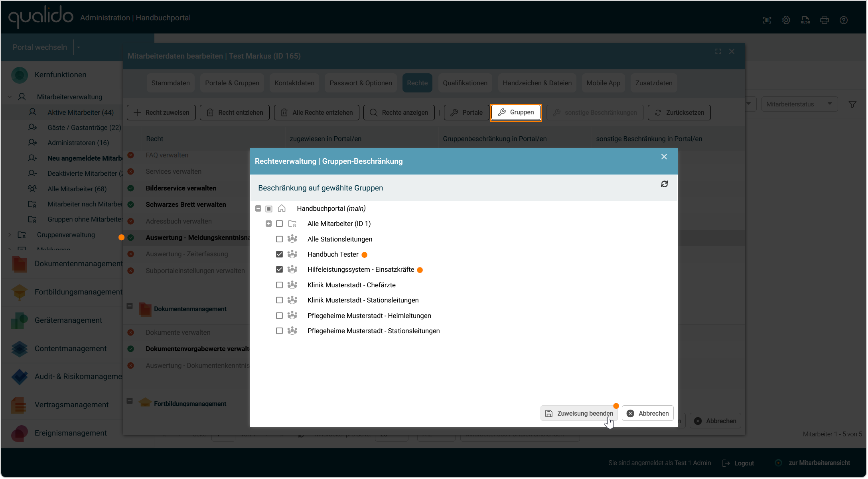Select Pflegeheime Musterstadt - Heimleitungen tree entry

tap(369, 316)
